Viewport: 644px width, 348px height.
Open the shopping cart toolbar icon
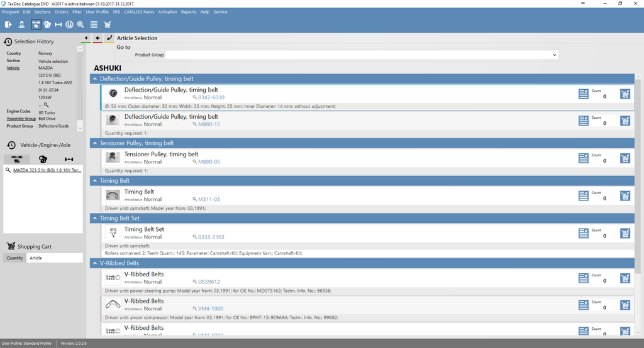108,24
